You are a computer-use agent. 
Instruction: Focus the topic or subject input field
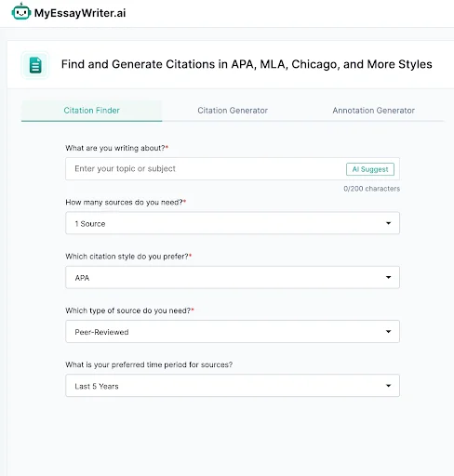pyautogui.click(x=205, y=169)
